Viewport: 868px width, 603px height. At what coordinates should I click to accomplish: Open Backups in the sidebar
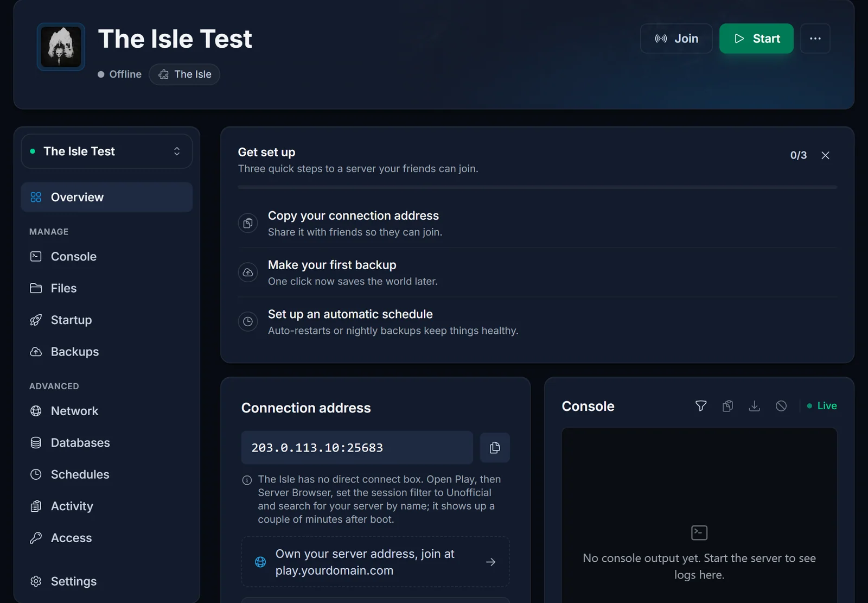click(x=107, y=352)
